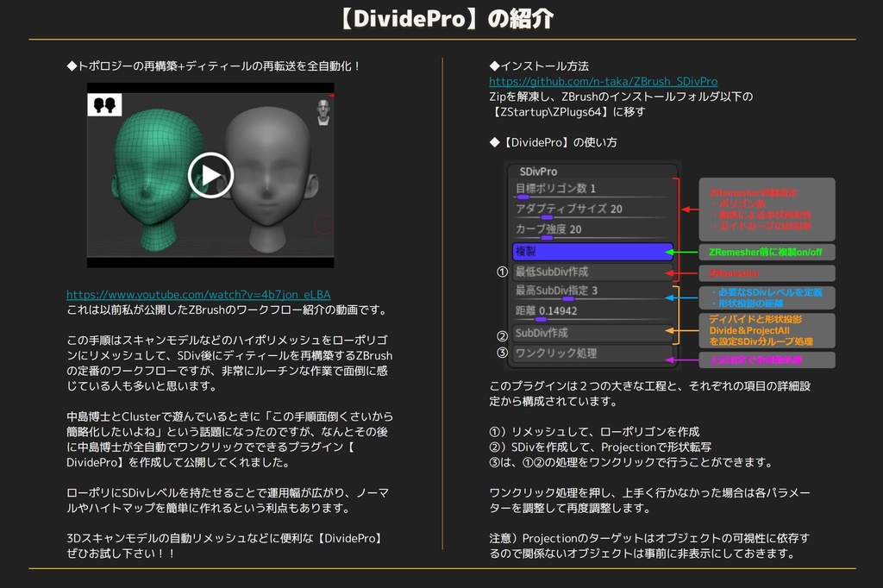
Task: Click the 'ZRemesher前に複製on/off' annotation label
Action: [767, 252]
